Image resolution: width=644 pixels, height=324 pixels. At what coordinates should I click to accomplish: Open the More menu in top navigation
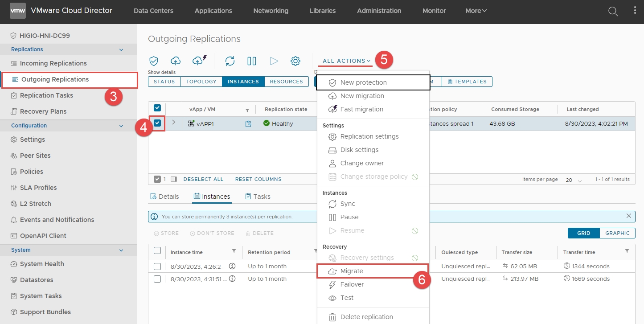[476, 11]
